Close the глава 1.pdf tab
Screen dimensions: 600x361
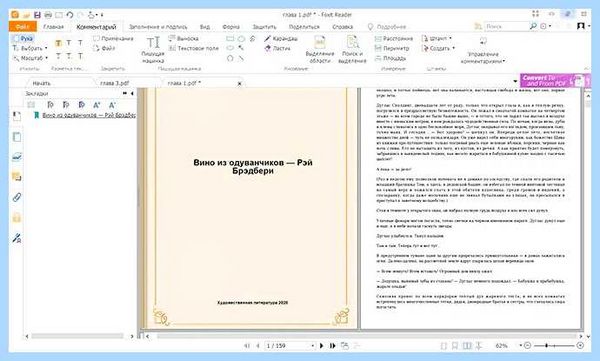pyautogui.click(x=240, y=83)
